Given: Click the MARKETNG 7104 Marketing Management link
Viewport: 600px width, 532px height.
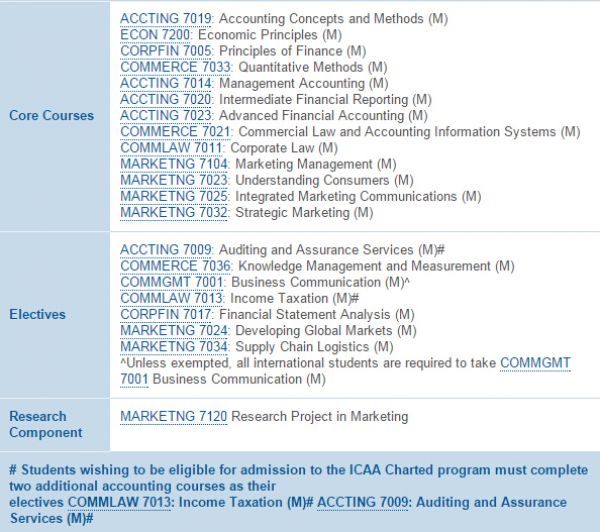Looking at the screenshot, I should click(x=175, y=164).
